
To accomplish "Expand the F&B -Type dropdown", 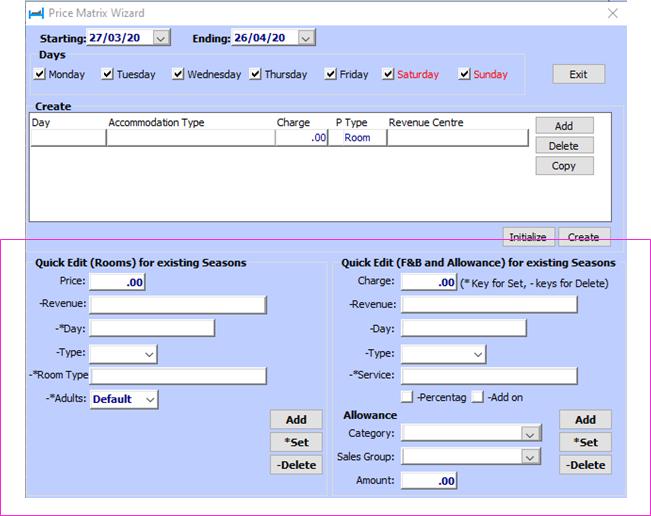I will click(x=478, y=355).
